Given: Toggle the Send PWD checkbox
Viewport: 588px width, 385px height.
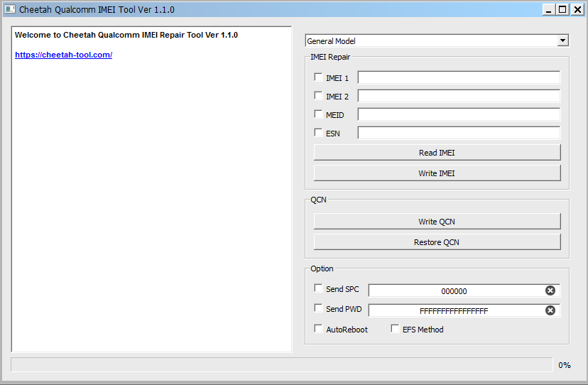Looking at the screenshot, I should [x=318, y=308].
